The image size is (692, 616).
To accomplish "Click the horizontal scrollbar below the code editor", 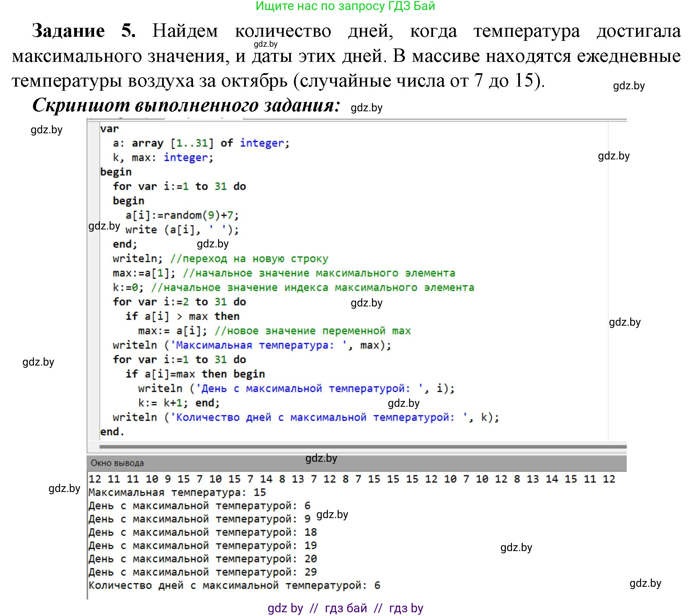I will [x=361, y=445].
